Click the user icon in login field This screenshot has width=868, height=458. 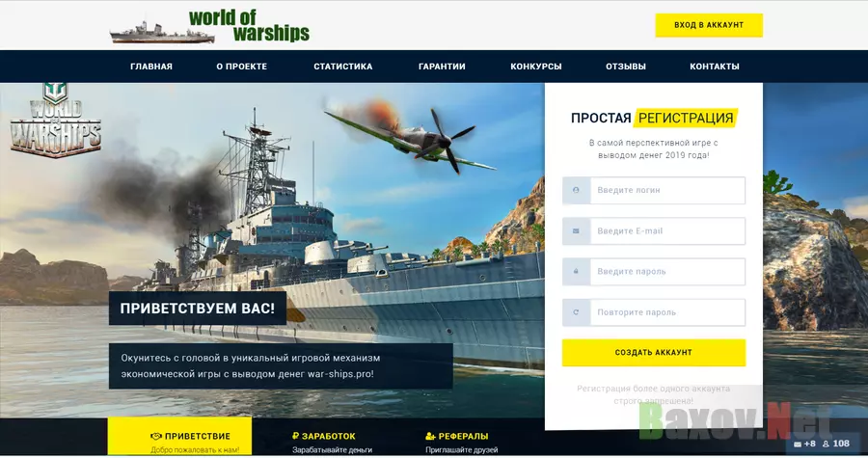click(577, 190)
